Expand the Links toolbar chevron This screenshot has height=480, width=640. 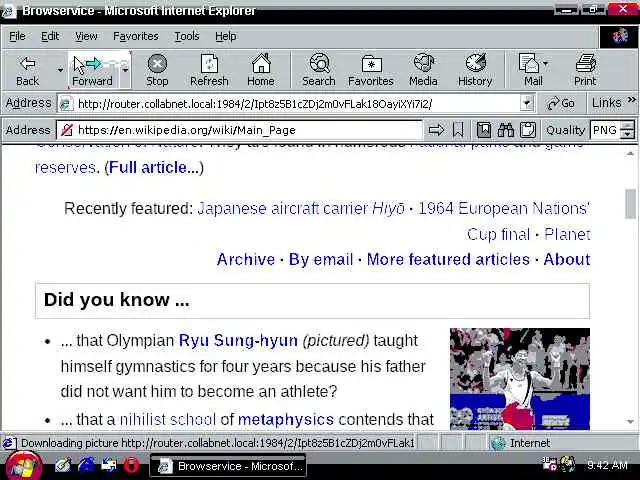point(631,100)
